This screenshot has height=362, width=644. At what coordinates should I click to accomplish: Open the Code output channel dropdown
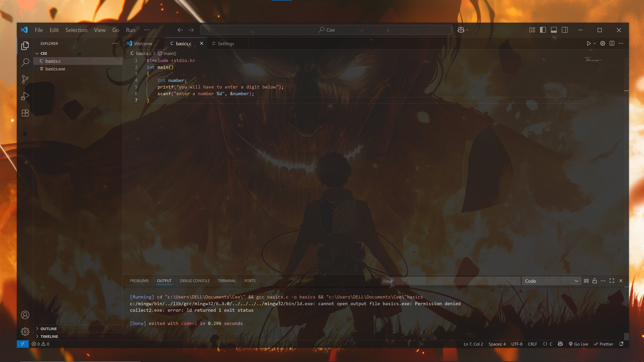[x=551, y=281]
